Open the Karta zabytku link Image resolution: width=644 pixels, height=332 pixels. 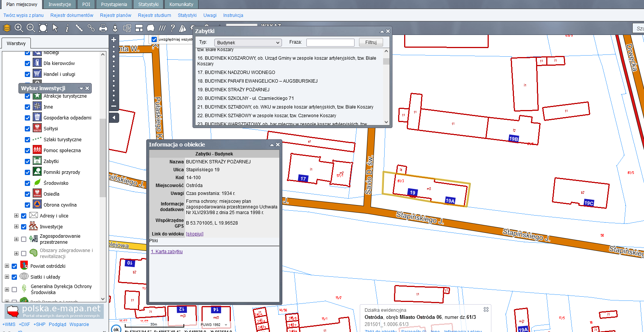[167, 252]
